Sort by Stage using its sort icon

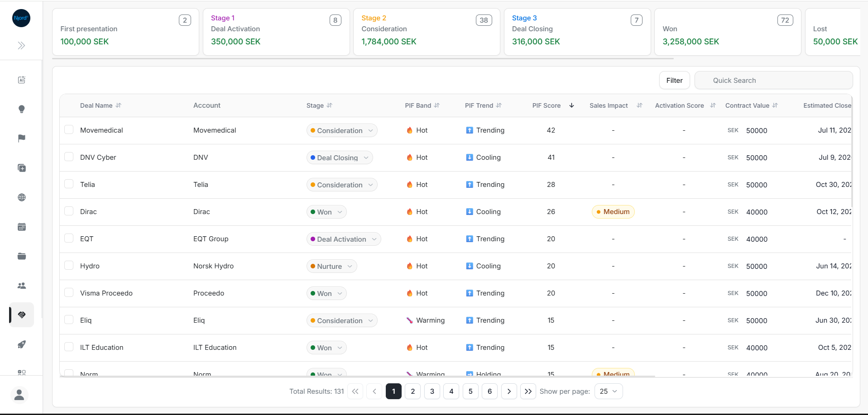[x=330, y=105]
